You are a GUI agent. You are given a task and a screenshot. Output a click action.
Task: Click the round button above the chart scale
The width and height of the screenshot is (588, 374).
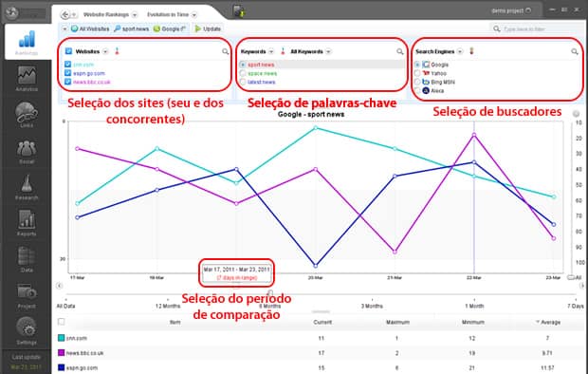tap(576, 114)
